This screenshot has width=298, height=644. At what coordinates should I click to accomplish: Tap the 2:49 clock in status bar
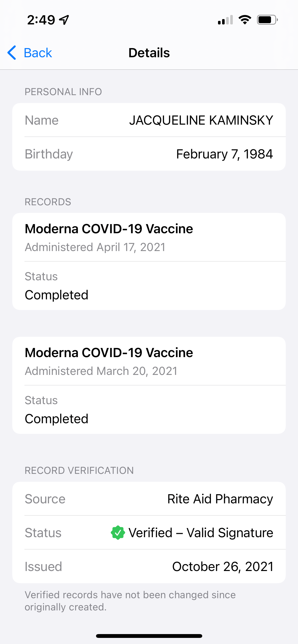coord(41,20)
